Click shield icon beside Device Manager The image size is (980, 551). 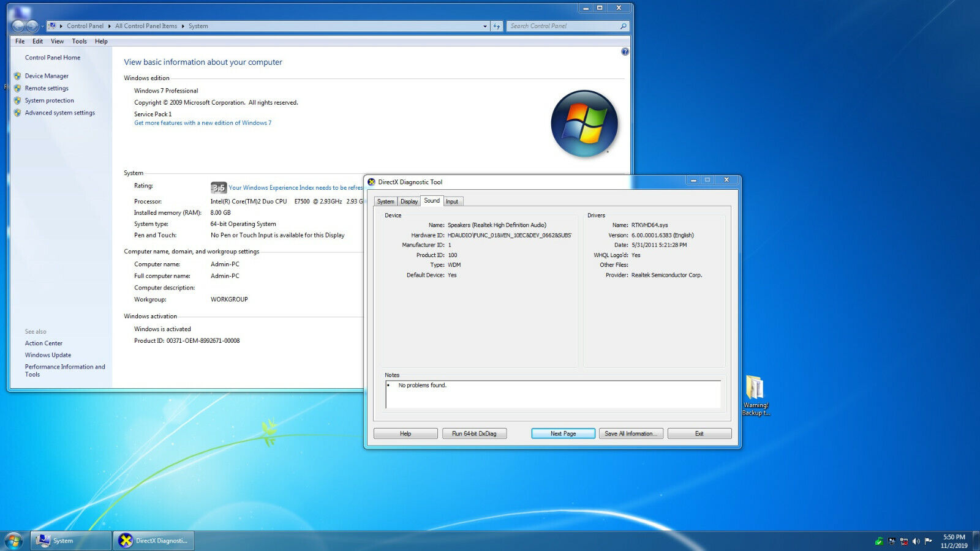coord(17,76)
